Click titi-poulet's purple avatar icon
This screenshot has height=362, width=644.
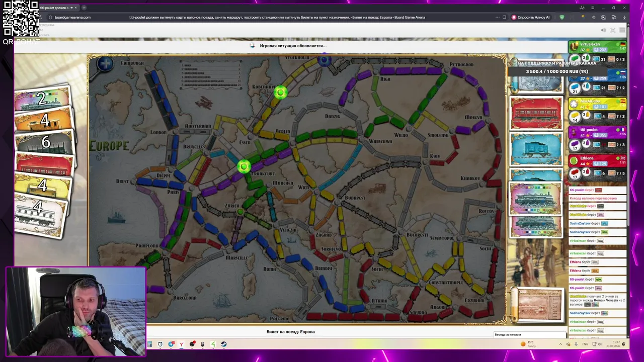point(574,132)
